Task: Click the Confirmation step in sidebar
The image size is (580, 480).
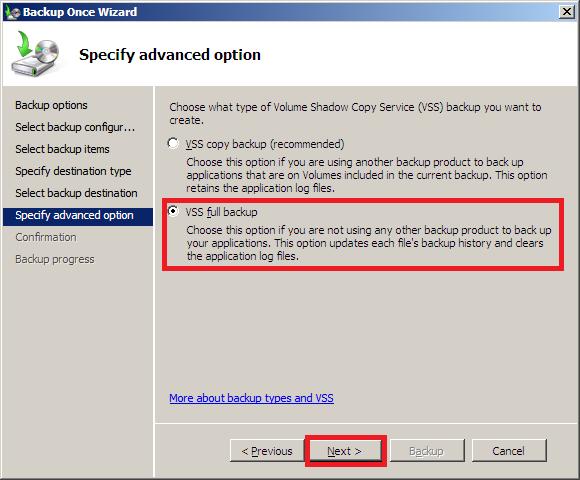Action: (x=46, y=237)
